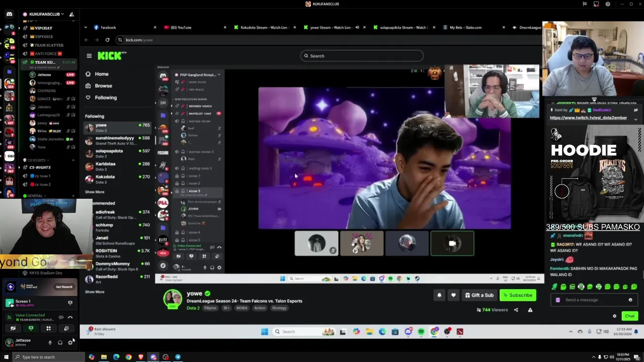
Task: Open RazorRedd recommended channel
Action: point(118,279)
